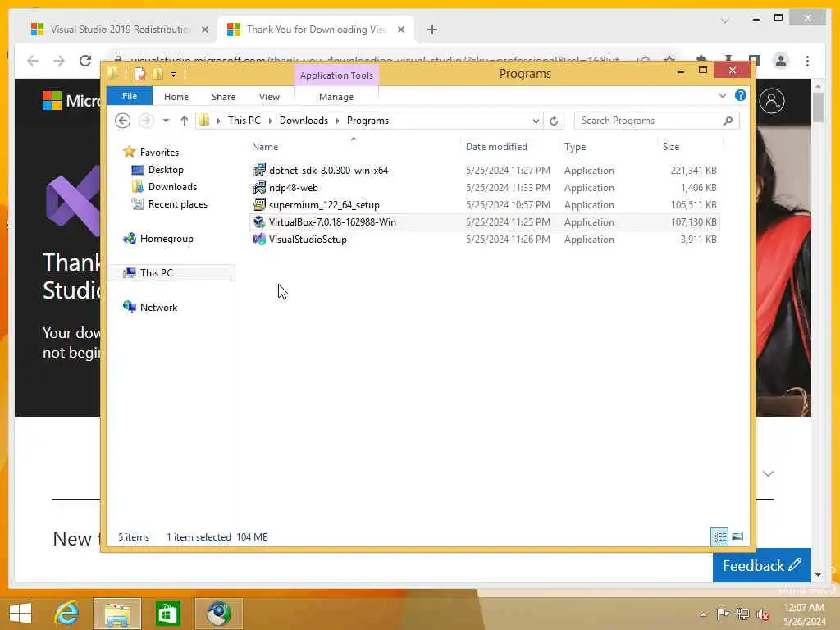Click New folder icon in quick access toolbar

(x=157, y=74)
